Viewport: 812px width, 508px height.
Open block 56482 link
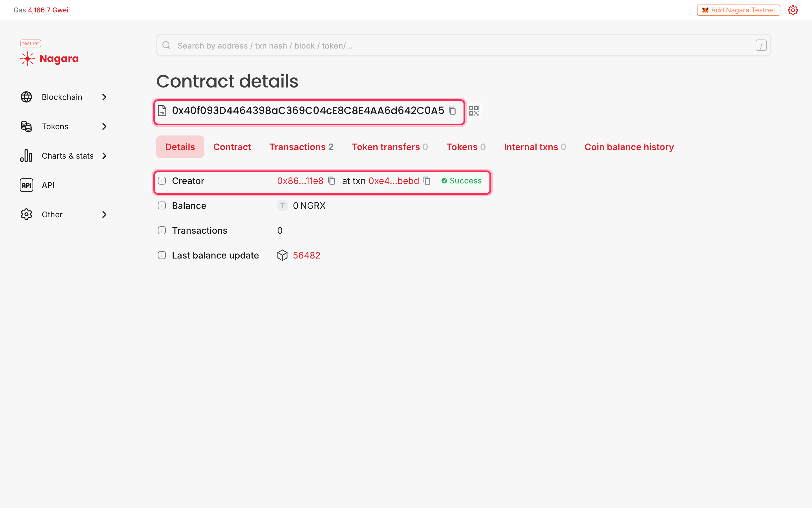point(307,255)
